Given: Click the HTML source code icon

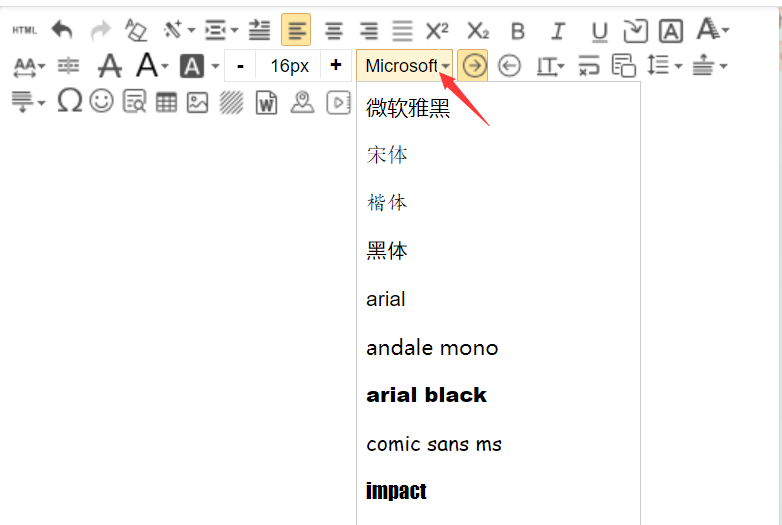Looking at the screenshot, I should (24, 31).
